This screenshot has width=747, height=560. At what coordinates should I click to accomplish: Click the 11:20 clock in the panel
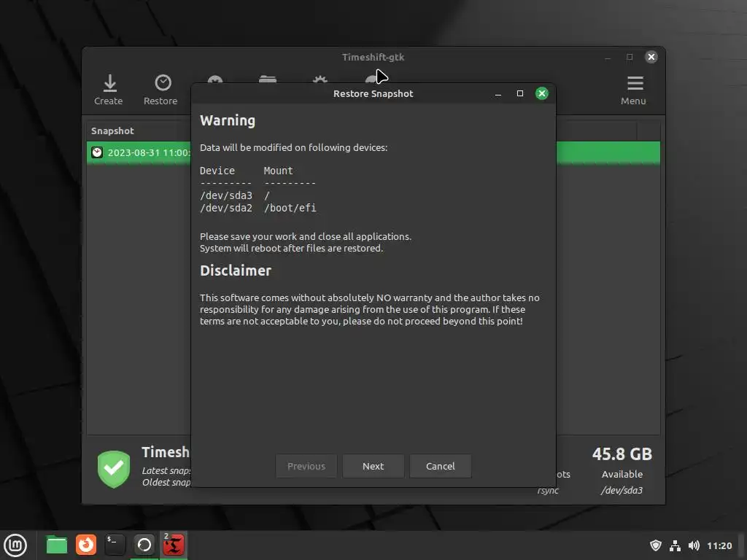pos(719,545)
